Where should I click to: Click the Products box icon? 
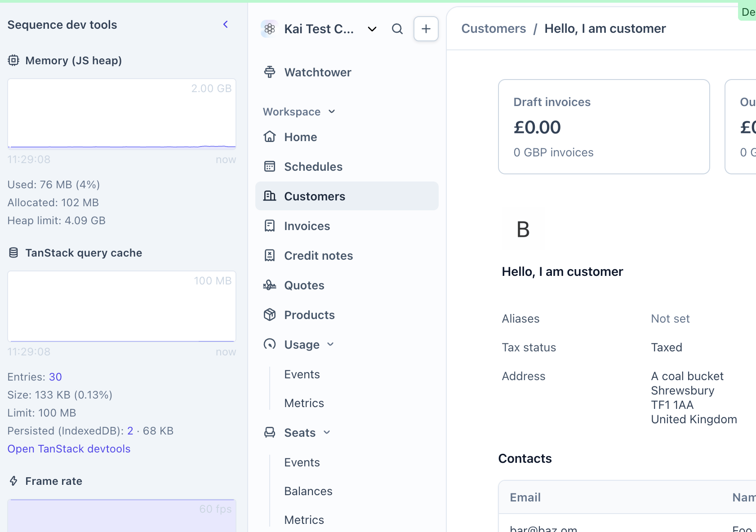point(270,315)
